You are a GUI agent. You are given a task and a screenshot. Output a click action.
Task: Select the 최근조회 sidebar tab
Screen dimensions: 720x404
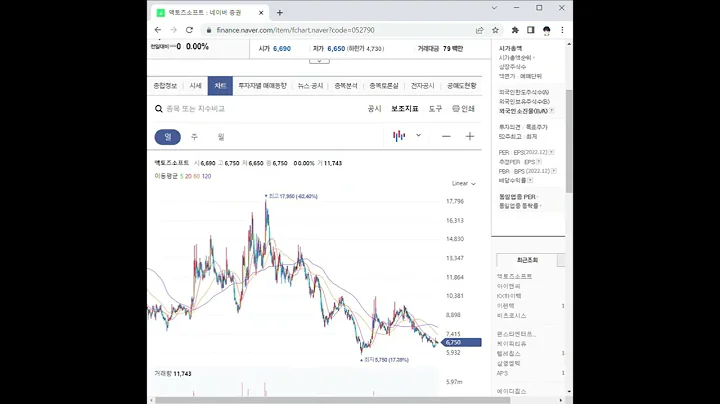coord(527,260)
